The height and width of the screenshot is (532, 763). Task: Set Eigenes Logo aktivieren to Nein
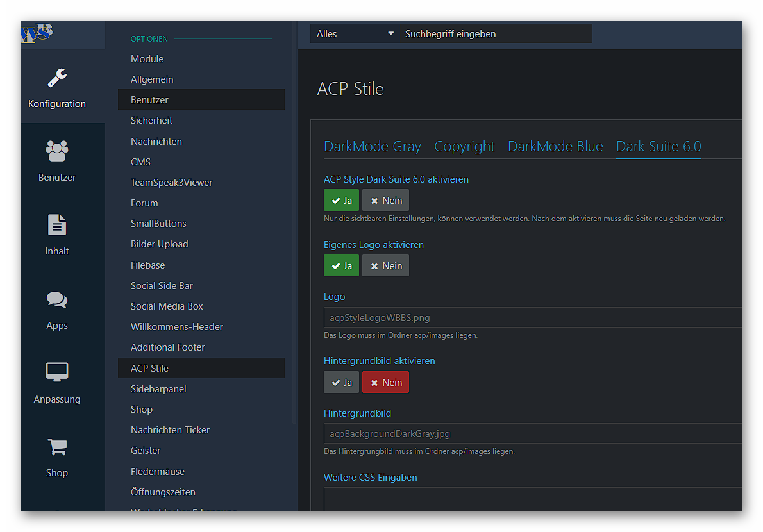pos(385,265)
